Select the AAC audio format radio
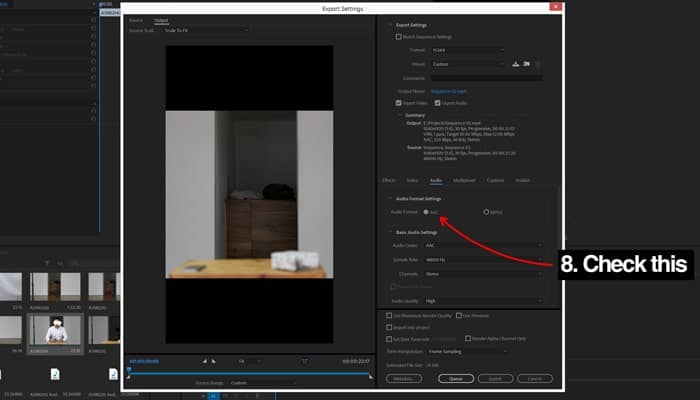This screenshot has height=400, width=700. [426, 212]
